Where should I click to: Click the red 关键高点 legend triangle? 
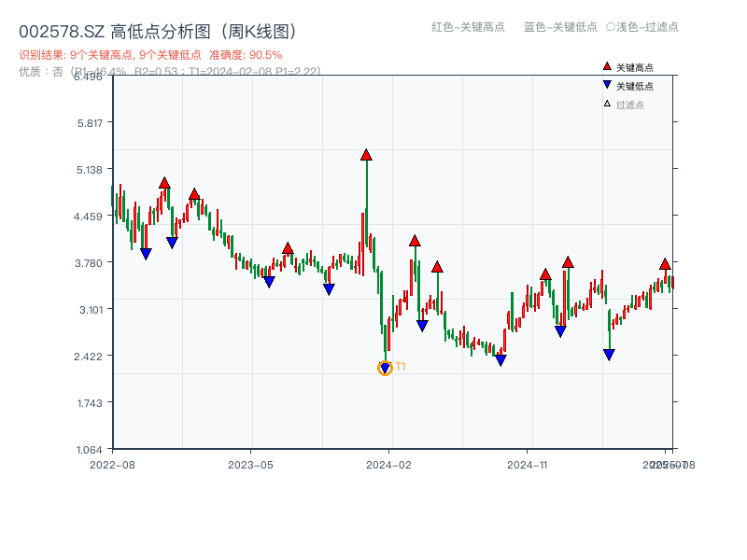click(x=607, y=67)
